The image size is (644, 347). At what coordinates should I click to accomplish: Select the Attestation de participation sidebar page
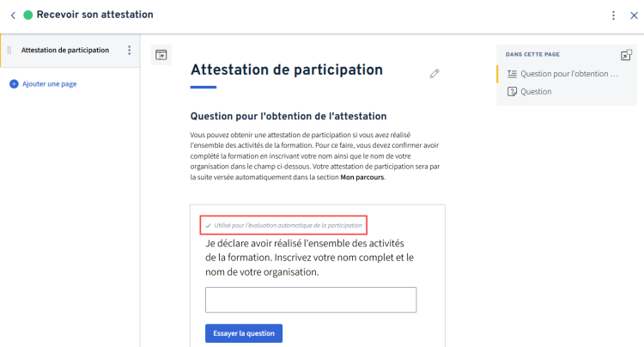pyautogui.click(x=65, y=50)
